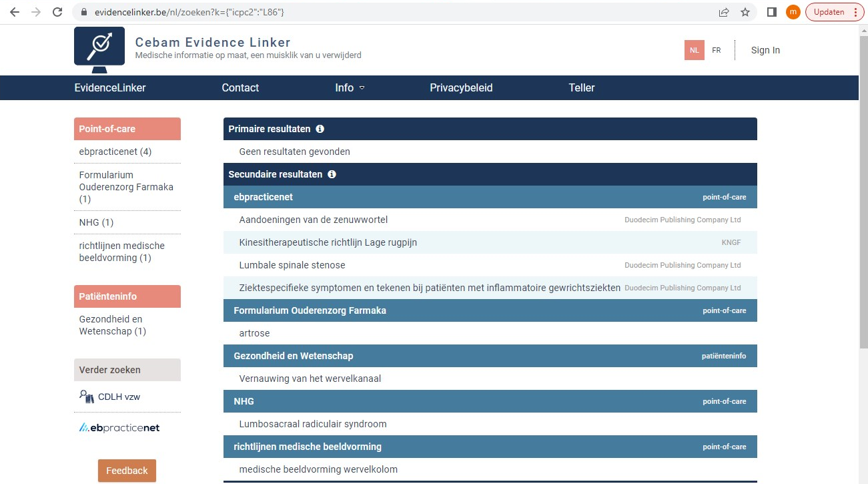Click the Patiënteninfo sidebar heading
Screen dimensions: 868x484
[127, 296]
